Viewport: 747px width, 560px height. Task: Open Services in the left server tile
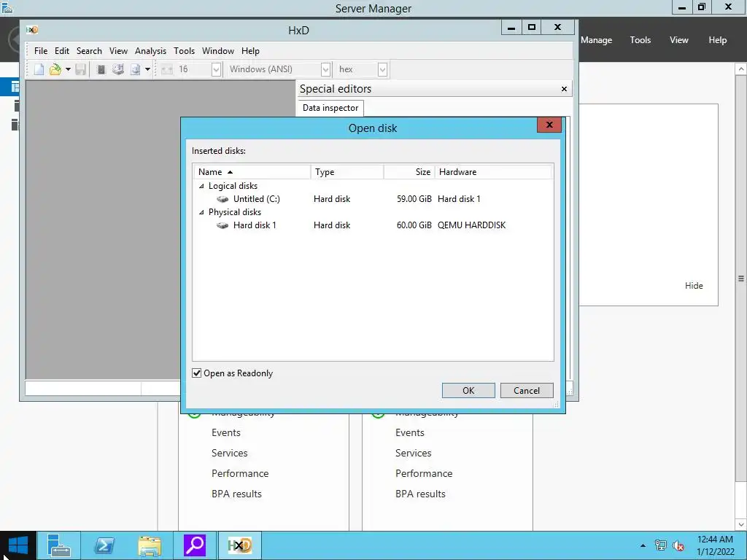[x=229, y=454]
